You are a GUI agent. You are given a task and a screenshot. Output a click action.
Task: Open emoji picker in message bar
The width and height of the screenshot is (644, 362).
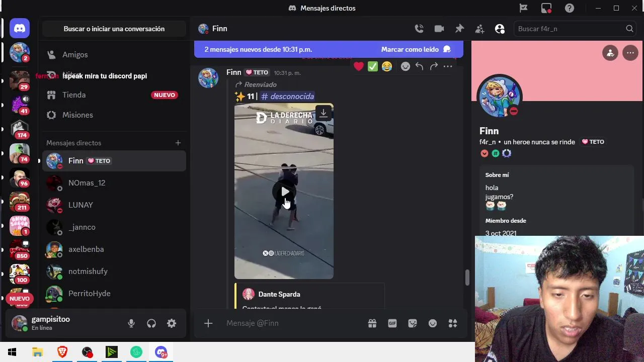pyautogui.click(x=433, y=323)
